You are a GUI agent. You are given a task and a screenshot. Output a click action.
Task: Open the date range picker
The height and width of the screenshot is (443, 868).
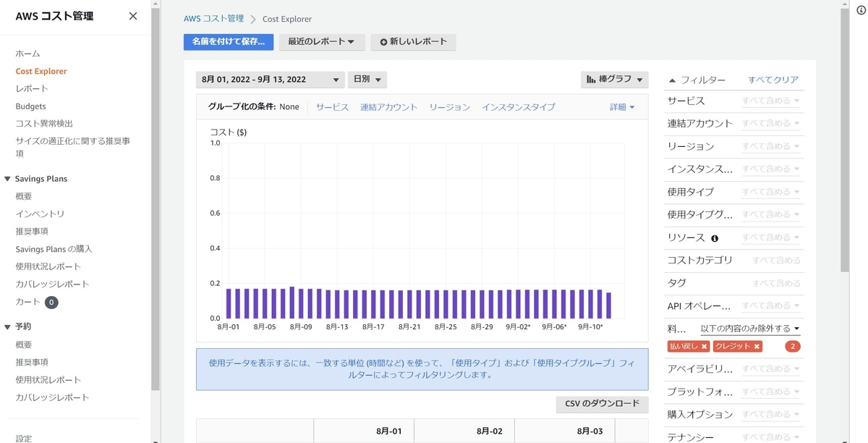(x=270, y=80)
